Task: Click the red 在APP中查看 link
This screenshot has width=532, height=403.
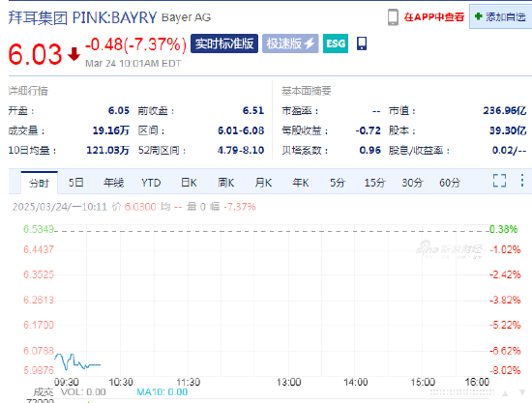Action: click(x=434, y=16)
